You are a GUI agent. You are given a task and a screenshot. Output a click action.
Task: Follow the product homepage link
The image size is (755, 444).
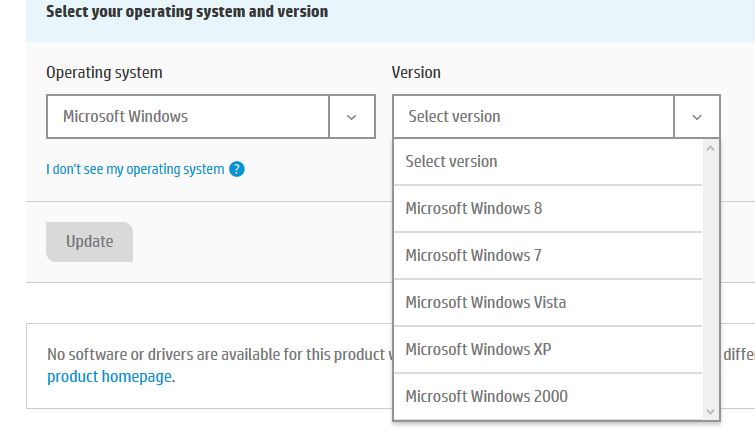click(109, 376)
